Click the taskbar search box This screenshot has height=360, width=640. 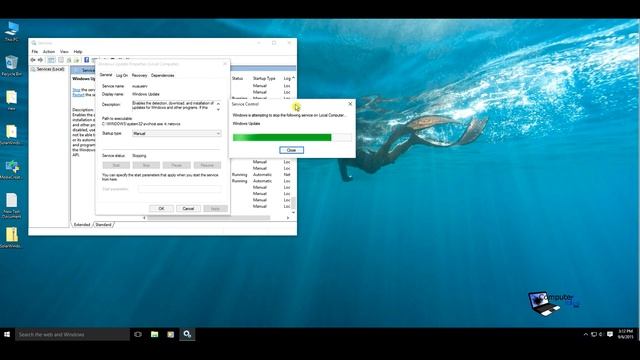point(72,334)
